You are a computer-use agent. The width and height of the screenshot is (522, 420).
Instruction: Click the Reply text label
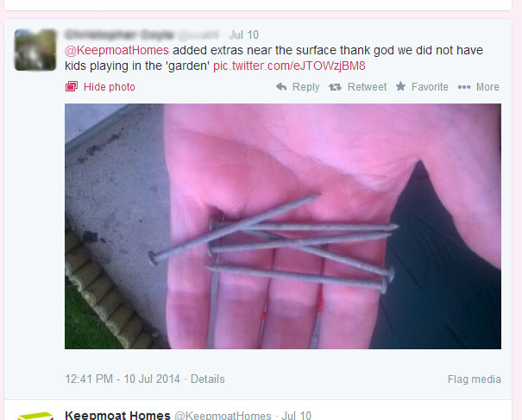pyautogui.click(x=305, y=87)
